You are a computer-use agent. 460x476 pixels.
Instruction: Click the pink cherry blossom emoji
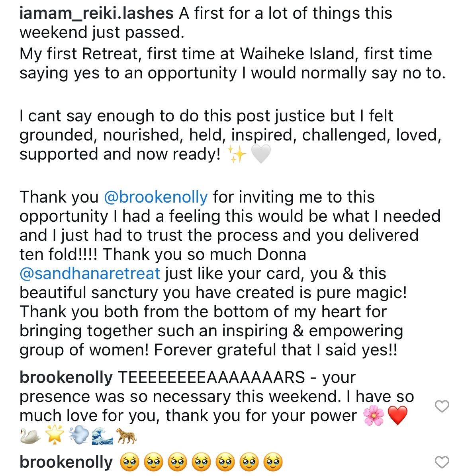click(374, 416)
